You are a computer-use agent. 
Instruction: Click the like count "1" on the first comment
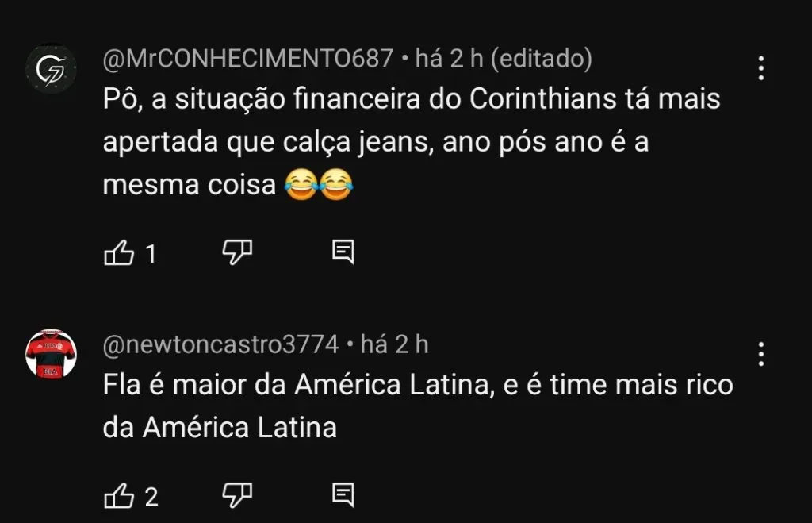pos(151,254)
